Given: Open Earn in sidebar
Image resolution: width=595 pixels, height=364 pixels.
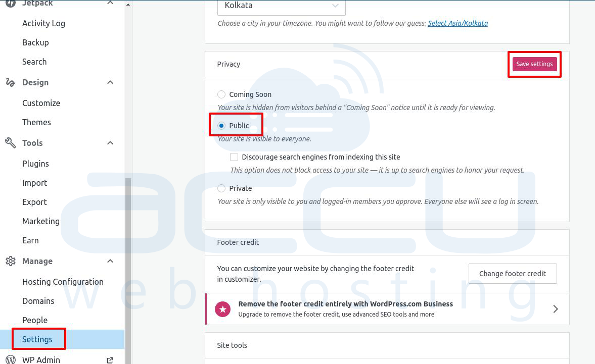Looking at the screenshot, I should pos(30,240).
